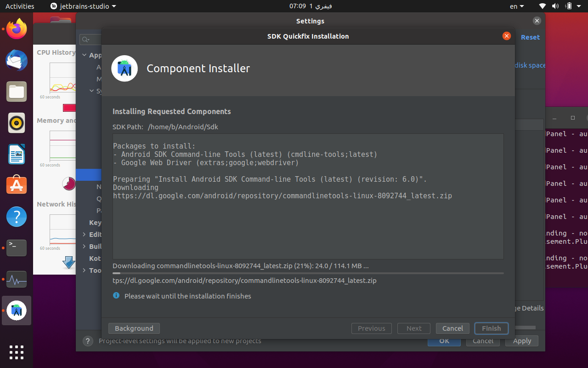Close the SDK Quickfix Installation dialog
588x368 pixels.
pyautogui.click(x=506, y=36)
